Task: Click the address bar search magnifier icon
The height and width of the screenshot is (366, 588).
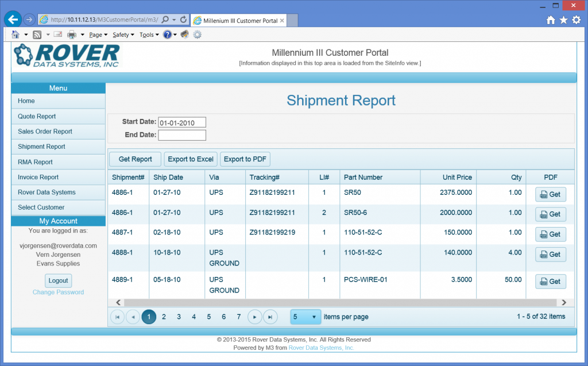Action: pos(165,20)
